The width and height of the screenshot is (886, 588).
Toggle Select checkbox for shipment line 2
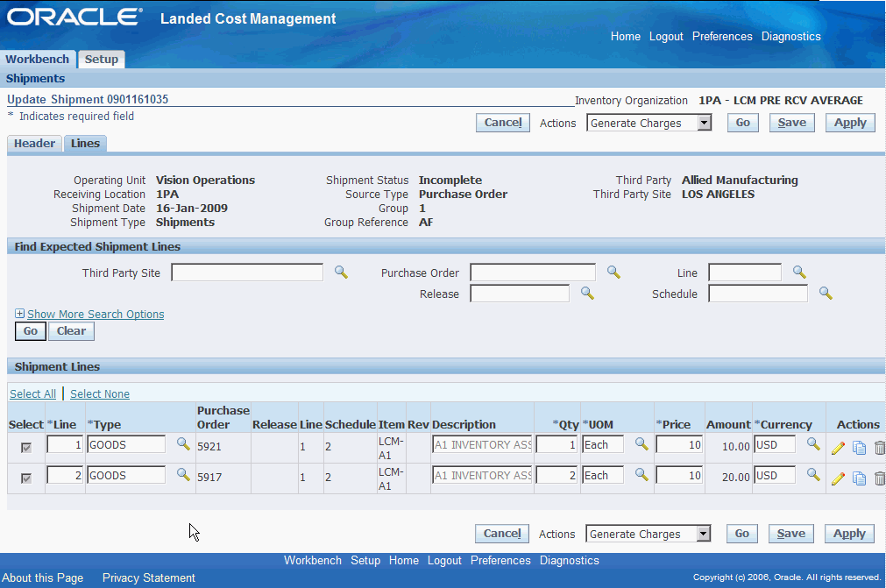(x=26, y=478)
